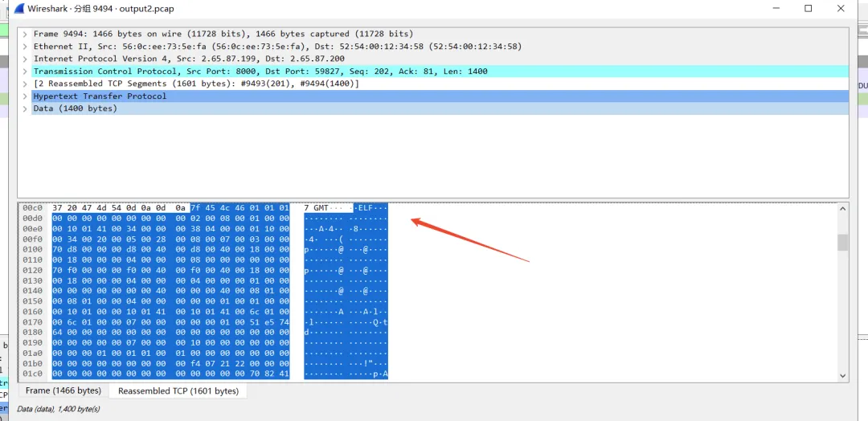Expand the Frame 9494 tree row
868x421 pixels.
click(25, 34)
